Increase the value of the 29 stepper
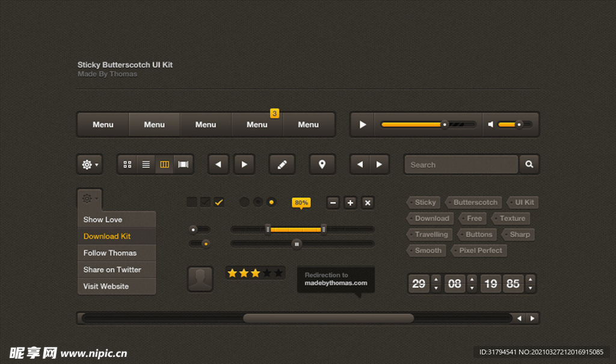This screenshot has width=616, height=364. tap(436, 279)
